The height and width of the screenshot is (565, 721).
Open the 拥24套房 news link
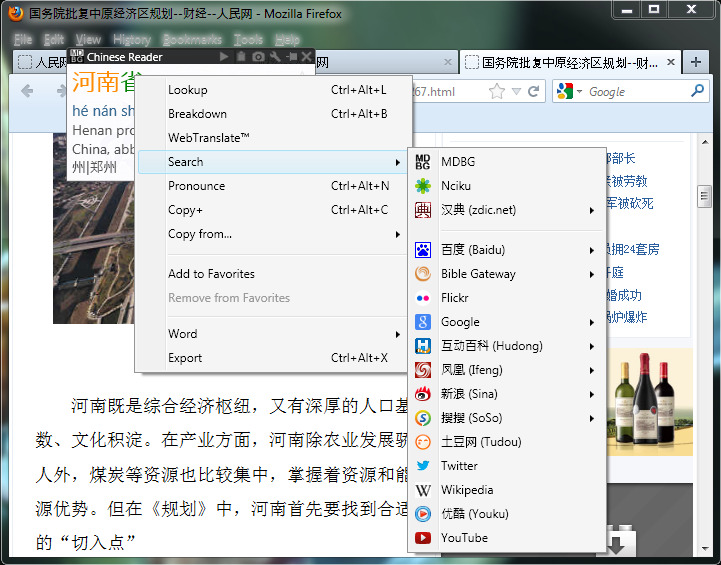point(633,249)
